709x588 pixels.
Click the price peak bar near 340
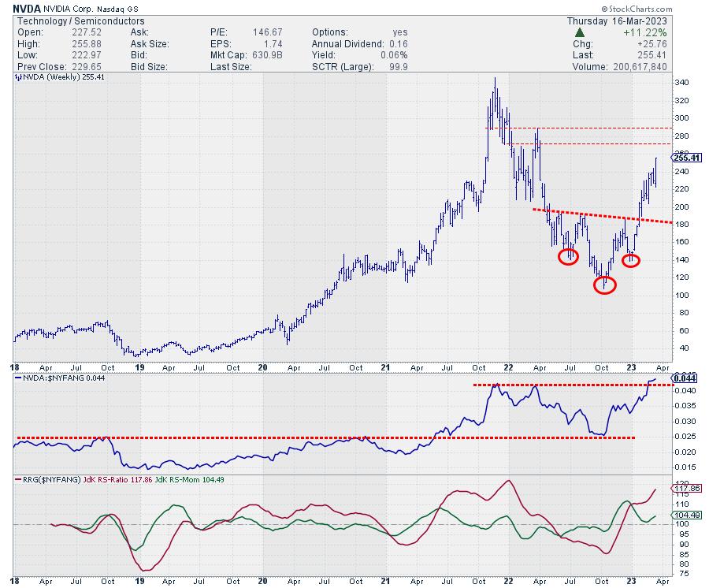pos(495,80)
